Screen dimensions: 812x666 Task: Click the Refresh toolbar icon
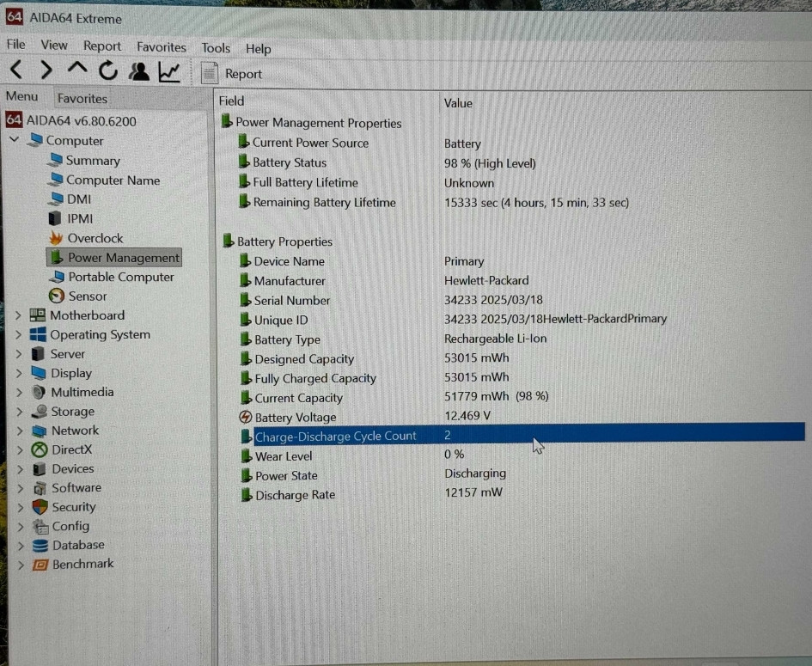[x=107, y=71]
